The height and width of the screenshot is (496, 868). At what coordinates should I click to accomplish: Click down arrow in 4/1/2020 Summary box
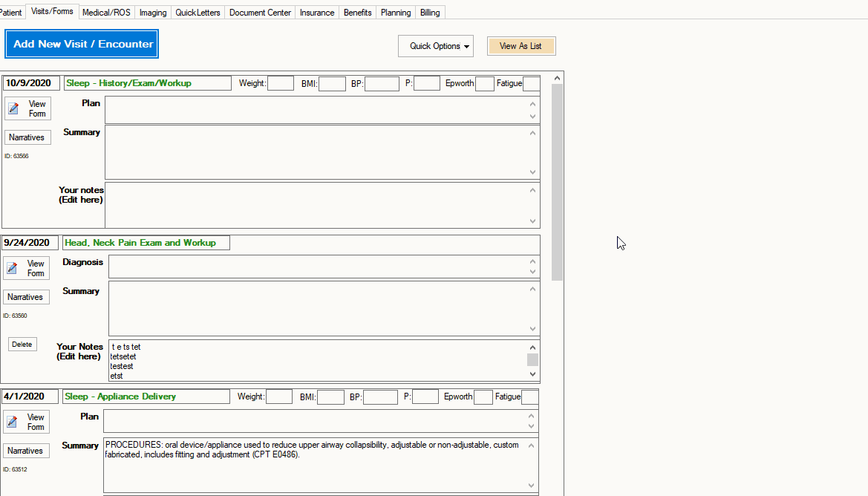[531, 486]
